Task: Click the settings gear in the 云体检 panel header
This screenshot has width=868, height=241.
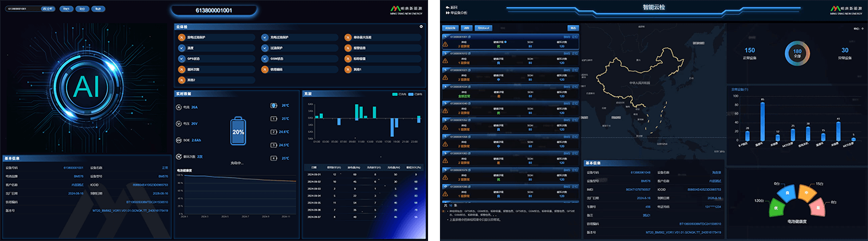Action: [x=421, y=27]
